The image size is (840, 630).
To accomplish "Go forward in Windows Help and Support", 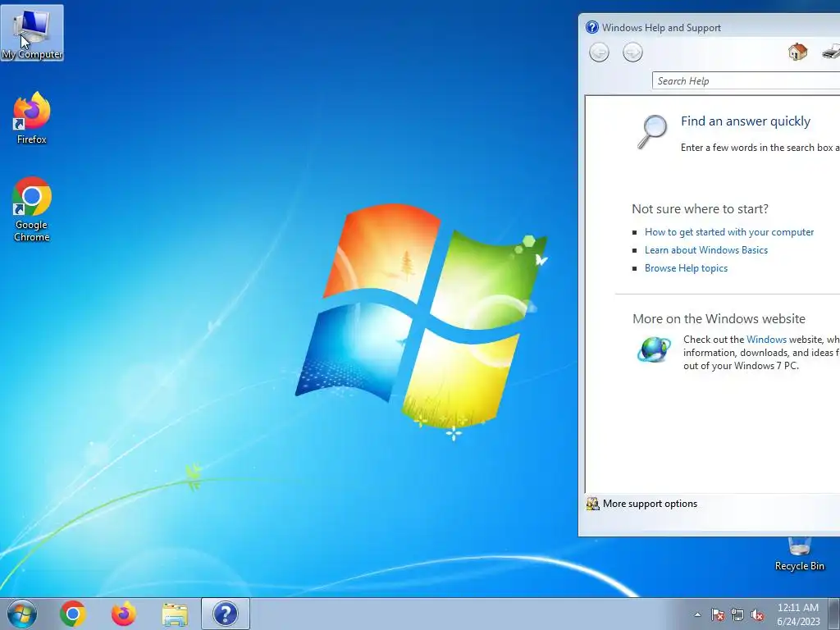I will (632, 52).
